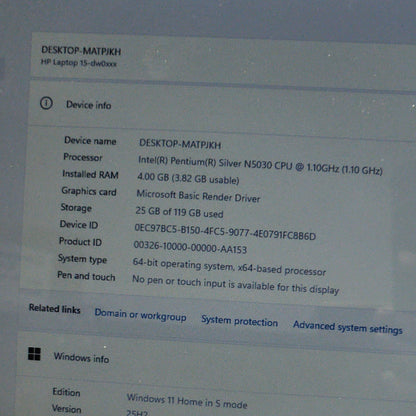Click the Device info circle icon
Screen dimensions: 416x416
(46, 103)
